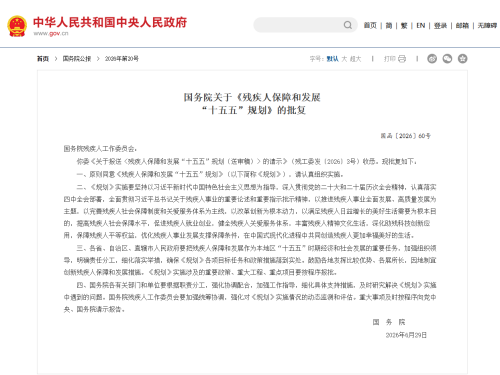Screen dimensions: 500x375
Task: Set font size to 默认
Action: point(332,59)
